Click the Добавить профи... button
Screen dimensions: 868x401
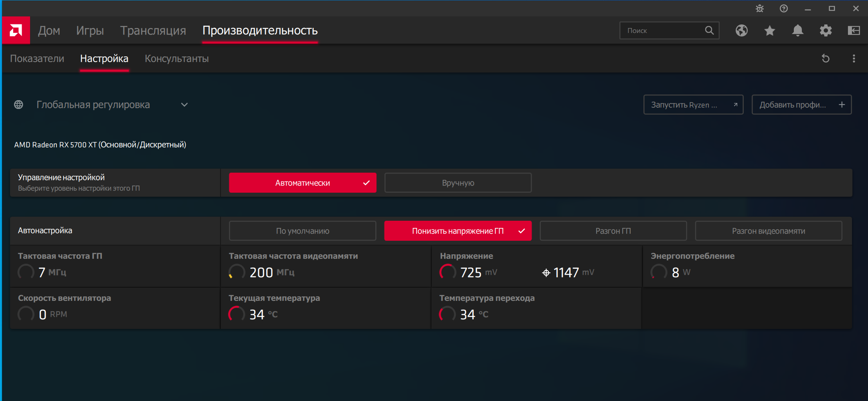point(802,105)
